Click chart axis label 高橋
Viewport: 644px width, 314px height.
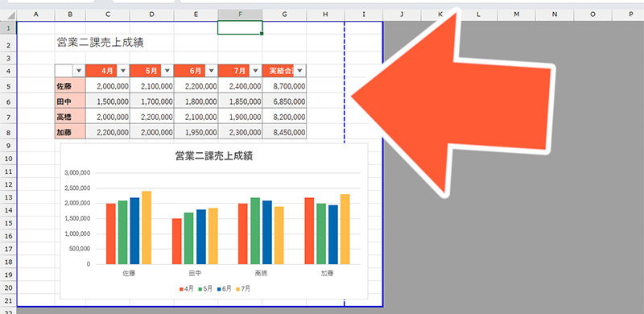tap(261, 273)
